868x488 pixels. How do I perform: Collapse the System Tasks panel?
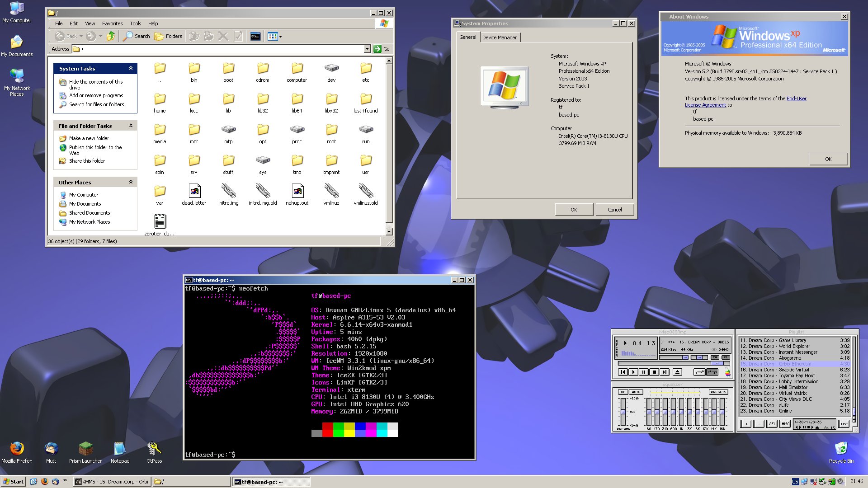[132, 68]
